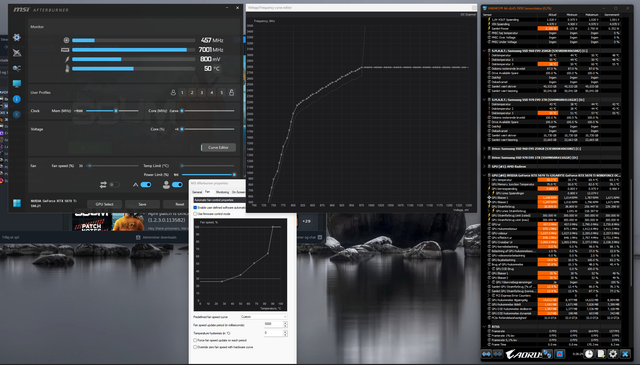Image resolution: width=640 pixels, height=365 pixels.
Task: Adjust Power Limit (%) slider handle
Action: 234,175
